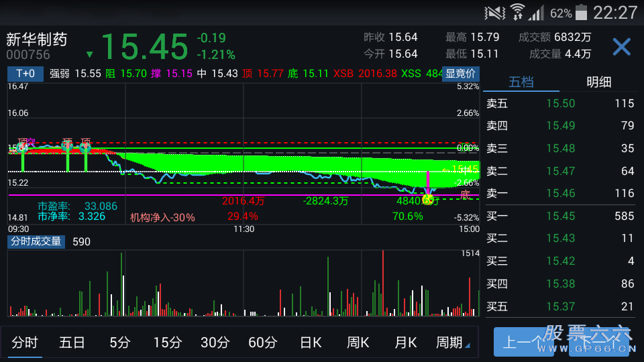Switch to the 明细 tab
Screen dimensions: 644x362
click(x=598, y=82)
